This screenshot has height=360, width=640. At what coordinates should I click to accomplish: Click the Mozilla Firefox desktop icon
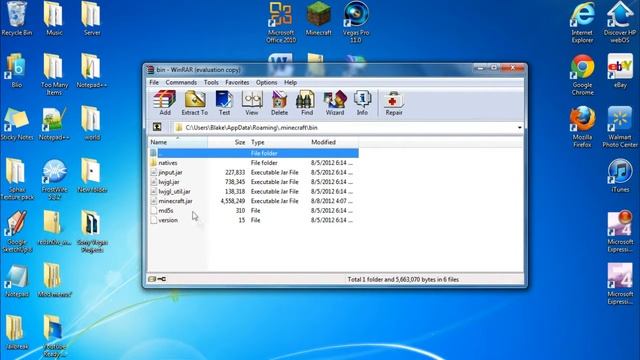coord(582,127)
